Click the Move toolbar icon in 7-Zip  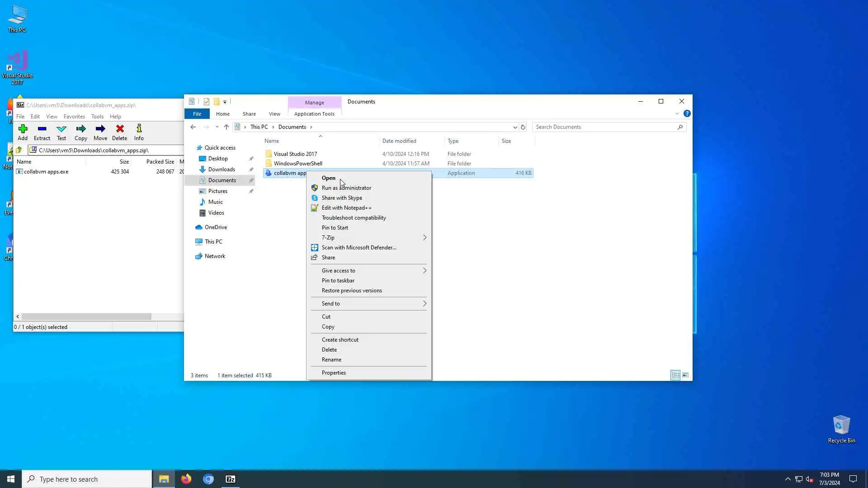(100, 132)
